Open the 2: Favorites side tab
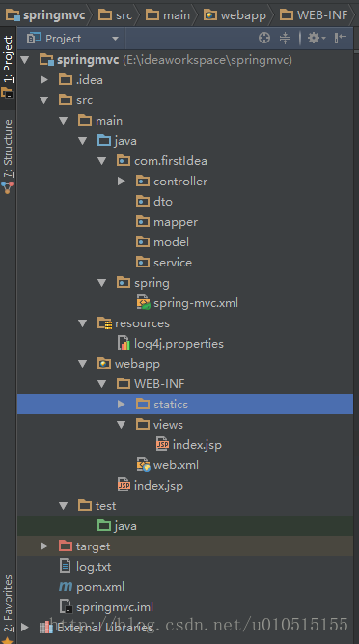Image resolution: width=359 pixels, height=644 pixels. pos(8,608)
